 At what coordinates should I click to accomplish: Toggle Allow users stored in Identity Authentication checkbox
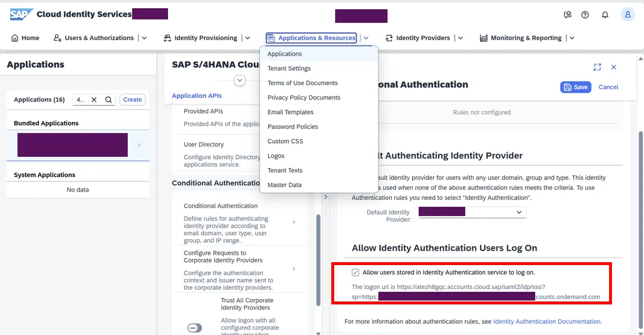tap(356, 272)
